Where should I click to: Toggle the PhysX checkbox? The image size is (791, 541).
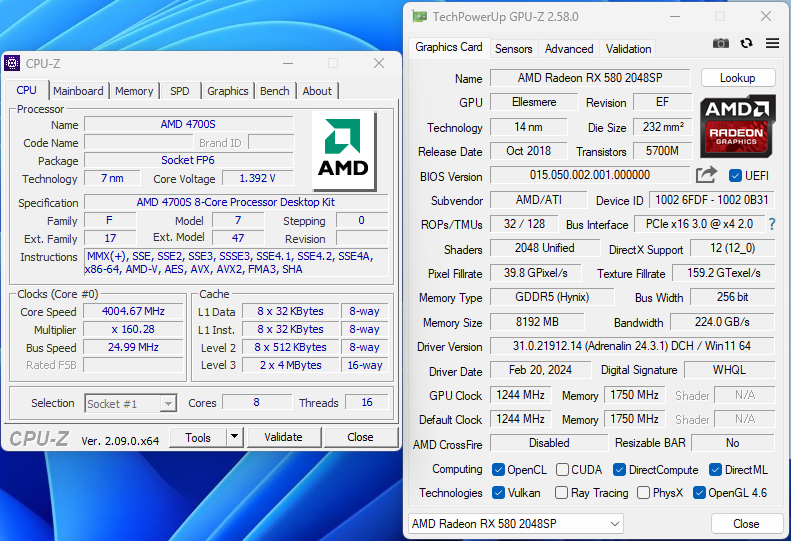(x=643, y=493)
